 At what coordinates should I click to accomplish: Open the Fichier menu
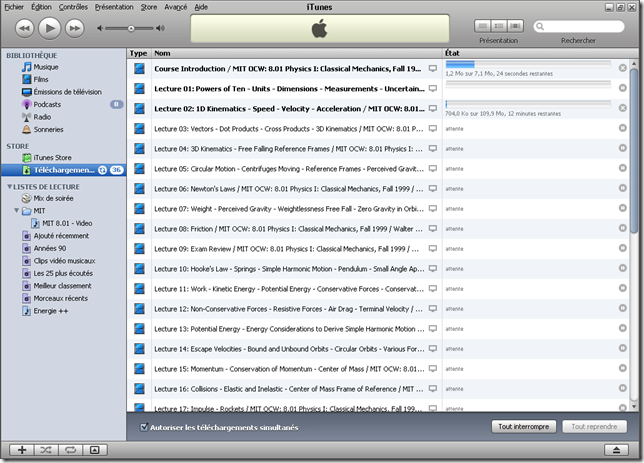coord(14,7)
